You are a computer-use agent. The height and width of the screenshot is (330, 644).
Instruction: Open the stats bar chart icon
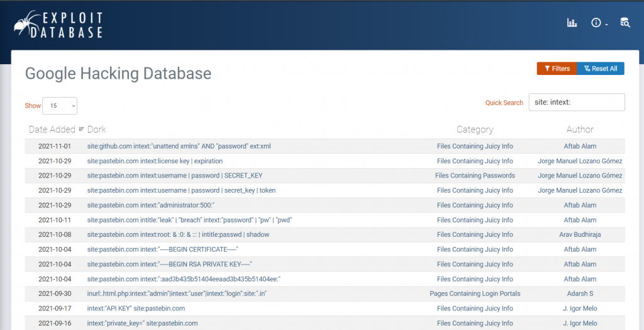click(x=572, y=23)
